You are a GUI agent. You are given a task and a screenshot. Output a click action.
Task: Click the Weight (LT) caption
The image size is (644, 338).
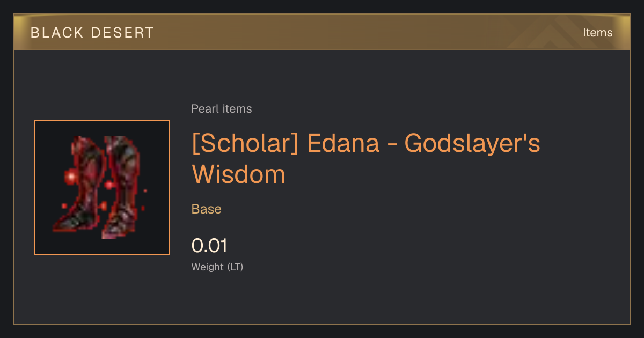(x=217, y=267)
